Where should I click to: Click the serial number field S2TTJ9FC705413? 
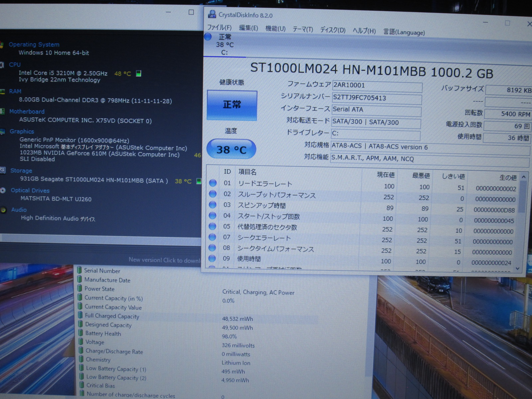[x=376, y=98]
